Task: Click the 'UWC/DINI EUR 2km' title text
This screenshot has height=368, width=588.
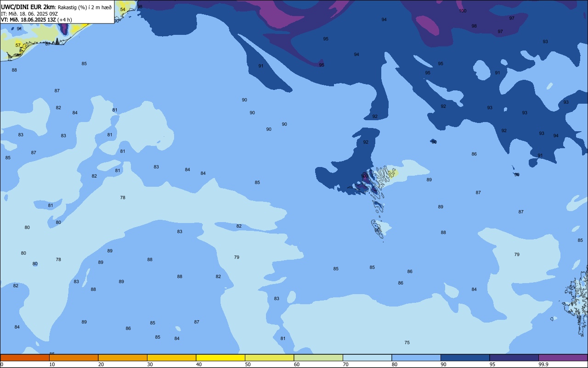Action: (x=28, y=6)
